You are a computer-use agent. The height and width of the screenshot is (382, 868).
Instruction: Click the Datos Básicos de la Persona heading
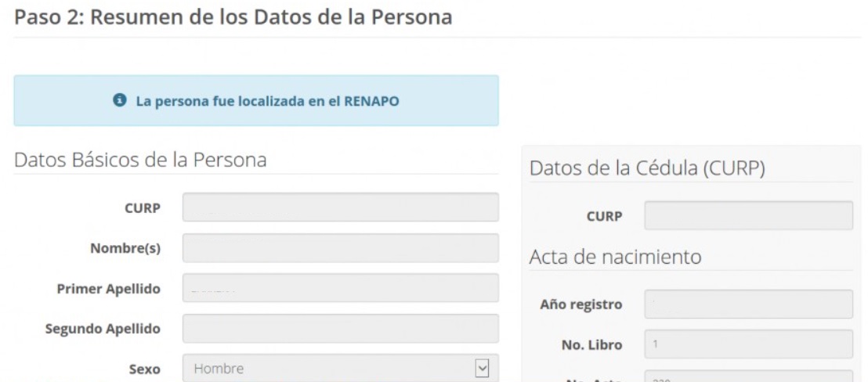(140, 160)
